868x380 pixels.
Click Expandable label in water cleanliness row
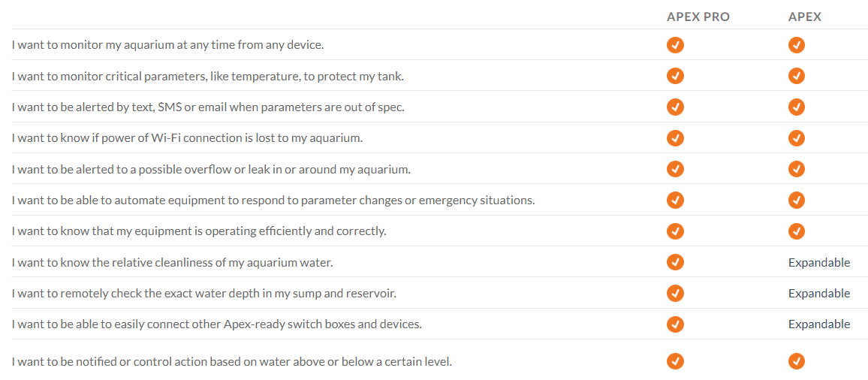coord(819,262)
